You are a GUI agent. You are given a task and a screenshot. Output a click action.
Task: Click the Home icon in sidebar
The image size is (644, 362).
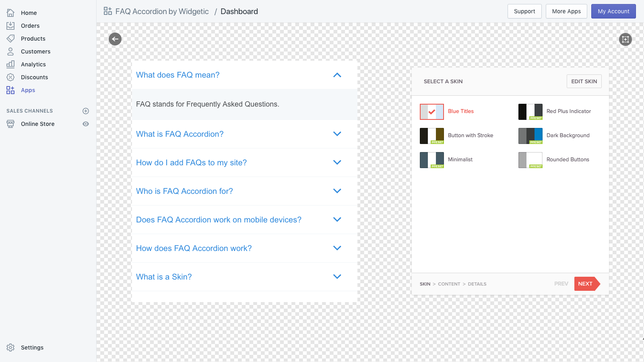[x=10, y=13]
